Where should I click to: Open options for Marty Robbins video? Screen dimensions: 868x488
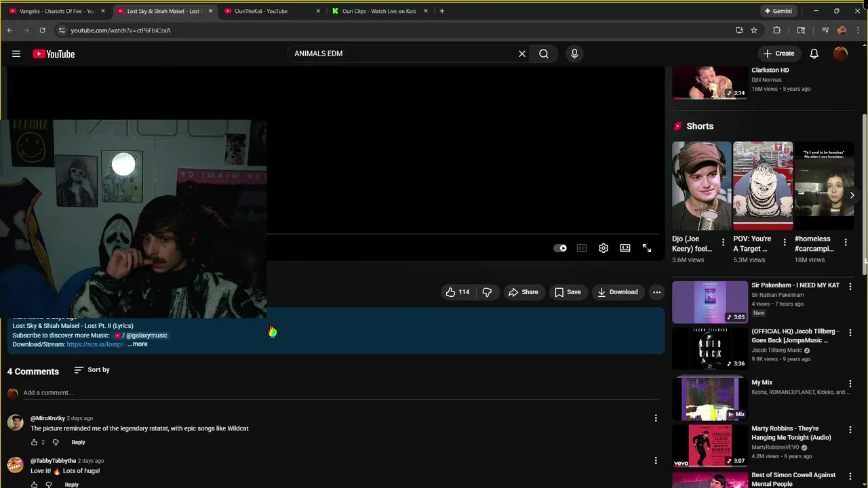point(850,430)
